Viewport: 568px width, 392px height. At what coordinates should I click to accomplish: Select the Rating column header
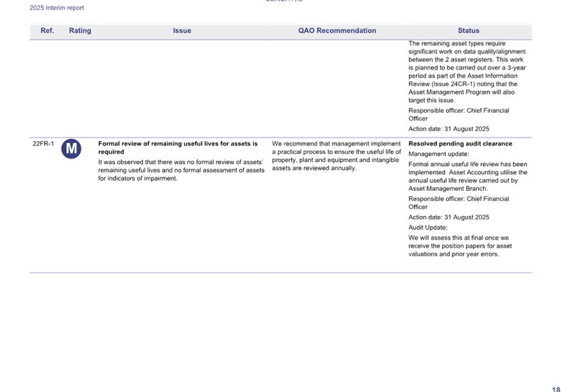pyautogui.click(x=80, y=31)
